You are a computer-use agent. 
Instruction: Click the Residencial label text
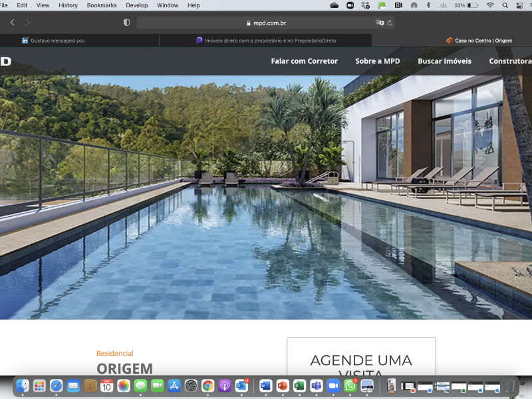pyautogui.click(x=115, y=353)
